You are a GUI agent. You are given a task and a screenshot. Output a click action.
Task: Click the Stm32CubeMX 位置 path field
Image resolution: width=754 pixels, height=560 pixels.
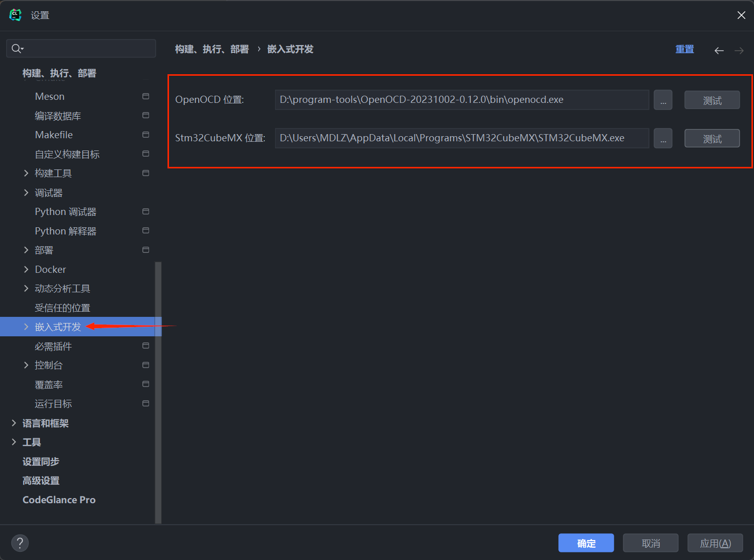[462, 138]
